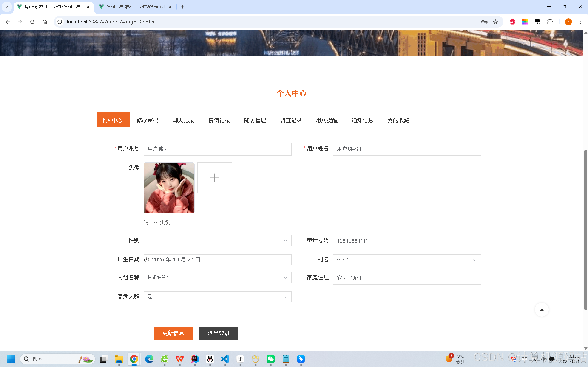Switch to 管理系统-农村社区随访管理系统 tab
This screenshot has width=588, height=367.
click(x=136, y=7)
